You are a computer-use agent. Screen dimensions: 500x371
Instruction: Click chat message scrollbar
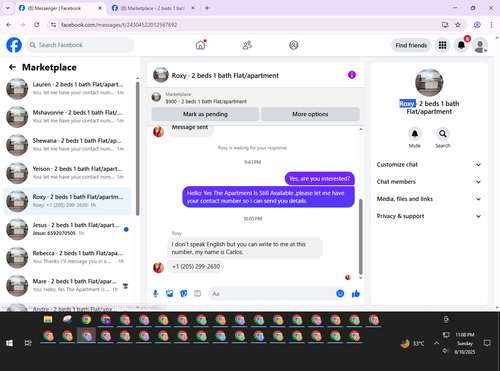(360, 236)
